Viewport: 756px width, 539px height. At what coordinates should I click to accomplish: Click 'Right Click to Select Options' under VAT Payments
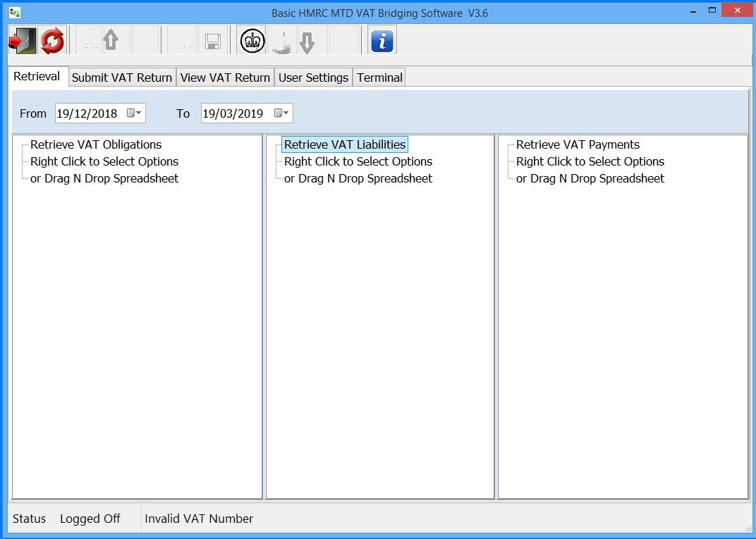point(590,161)
